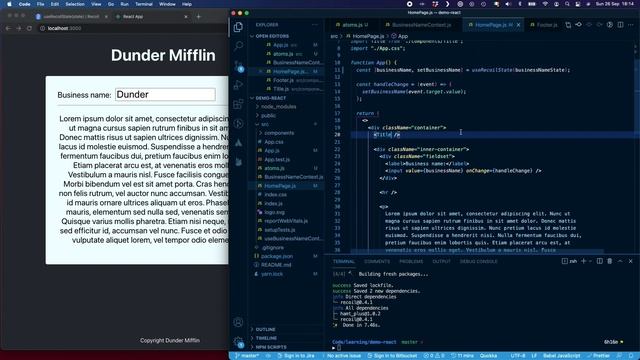Open Title.js in Open Editors list
The width and height of the screenshot is (640, 360).
[280, 89]
